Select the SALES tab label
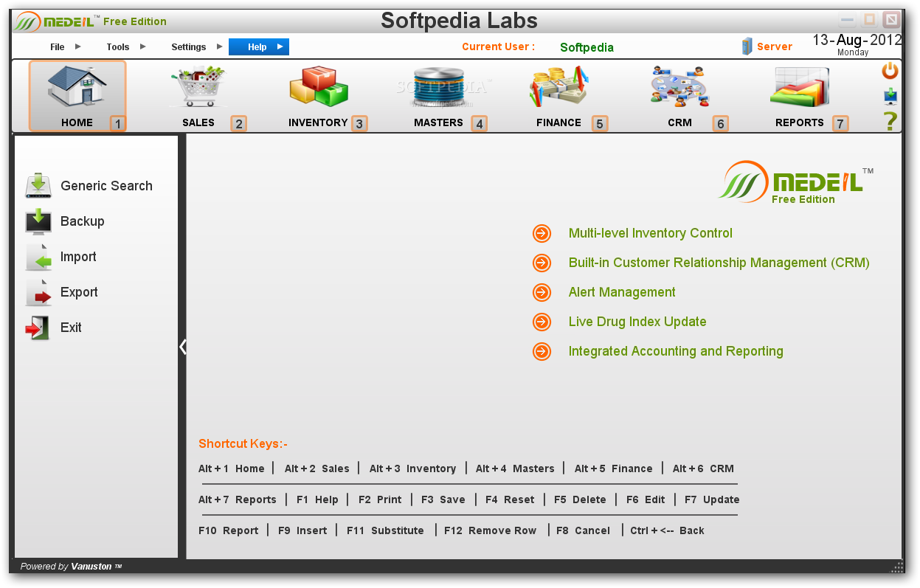920x588 pixels. 198,122
